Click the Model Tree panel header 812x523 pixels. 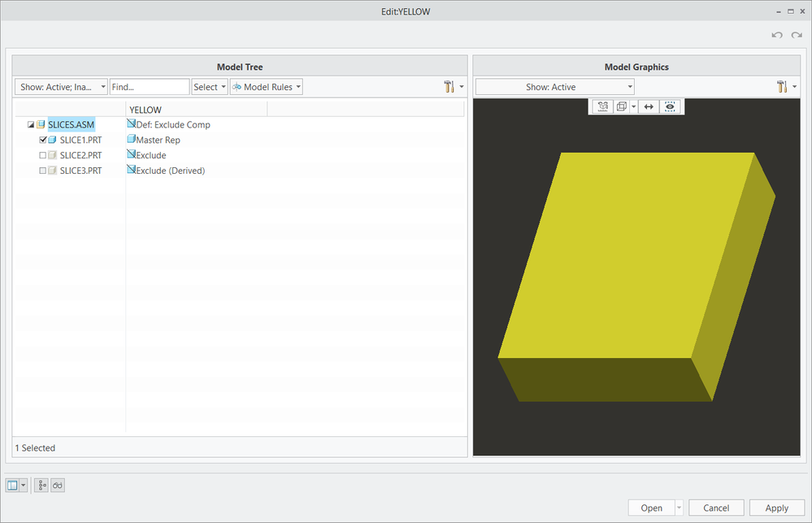coord(240,67)
